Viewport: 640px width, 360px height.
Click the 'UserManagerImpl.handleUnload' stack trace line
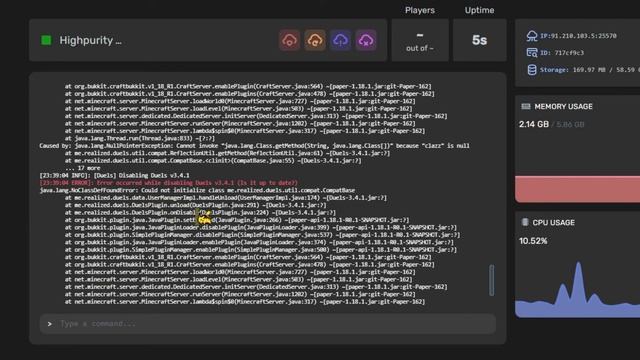point(225,198)
